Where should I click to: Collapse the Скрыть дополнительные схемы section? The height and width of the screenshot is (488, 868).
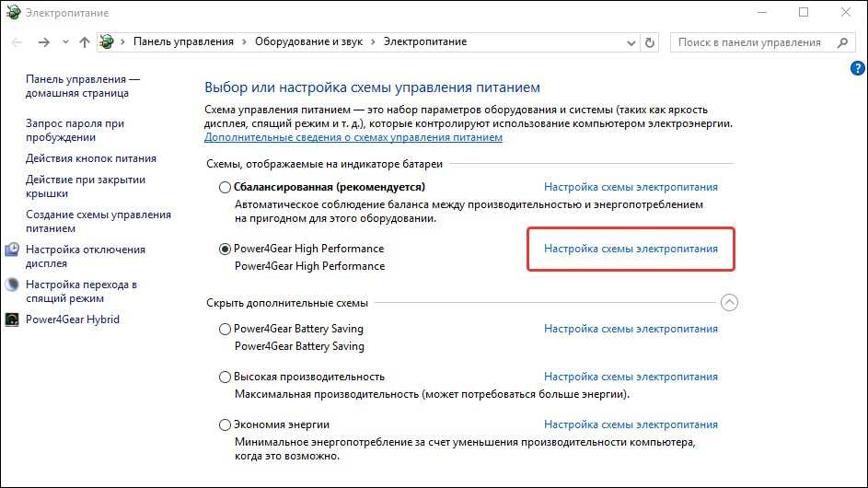[730, 303]
